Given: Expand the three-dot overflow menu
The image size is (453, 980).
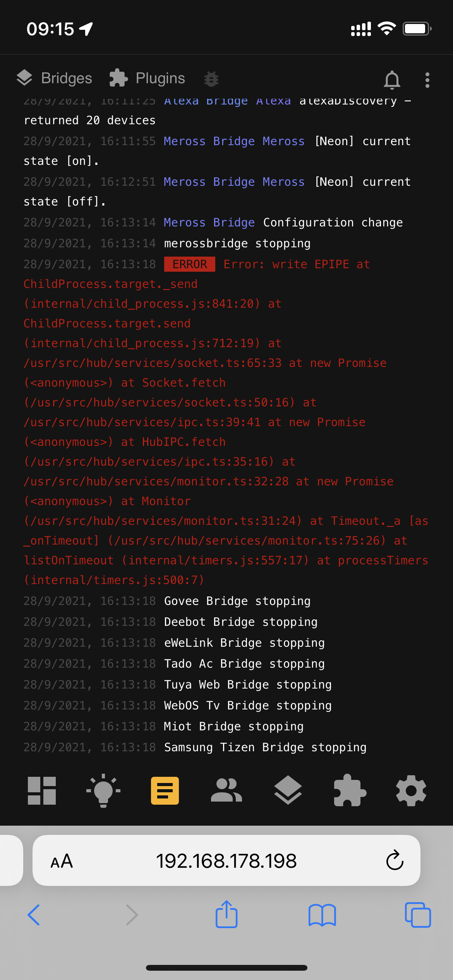Looking at the screenshot, I should tap(427, 79).
